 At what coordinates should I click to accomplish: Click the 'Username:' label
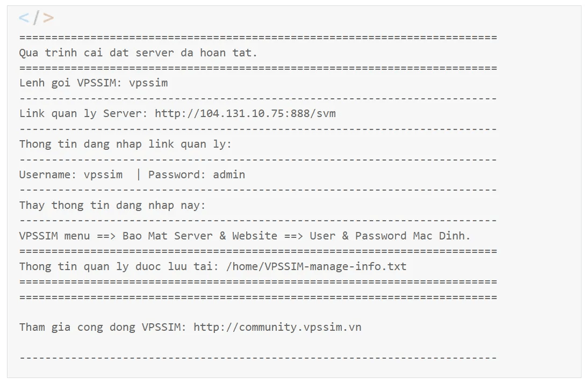pos(48,175)
